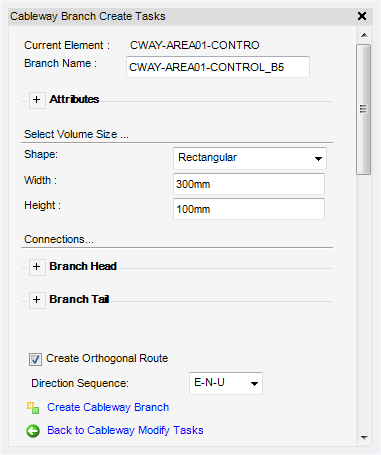Click the Select Volume Size heading
The width and height of the screenshot is (381, 455).
76,134
